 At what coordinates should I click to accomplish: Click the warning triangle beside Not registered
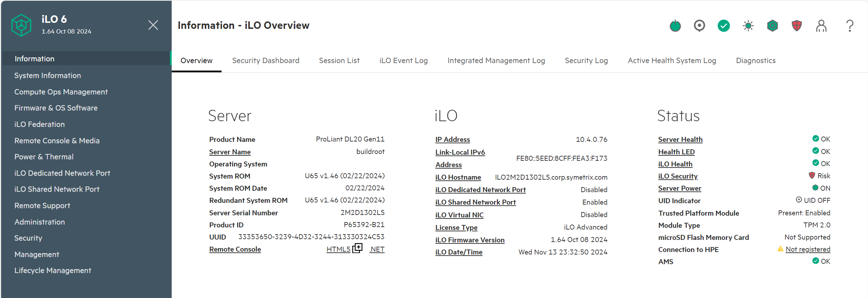[780, 249]
